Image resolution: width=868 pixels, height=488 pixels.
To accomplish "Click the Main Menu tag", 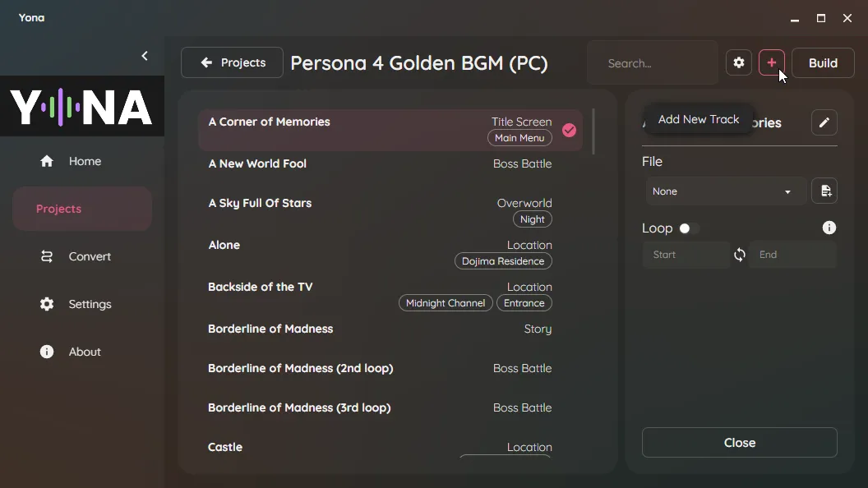I will coord(519,138).
